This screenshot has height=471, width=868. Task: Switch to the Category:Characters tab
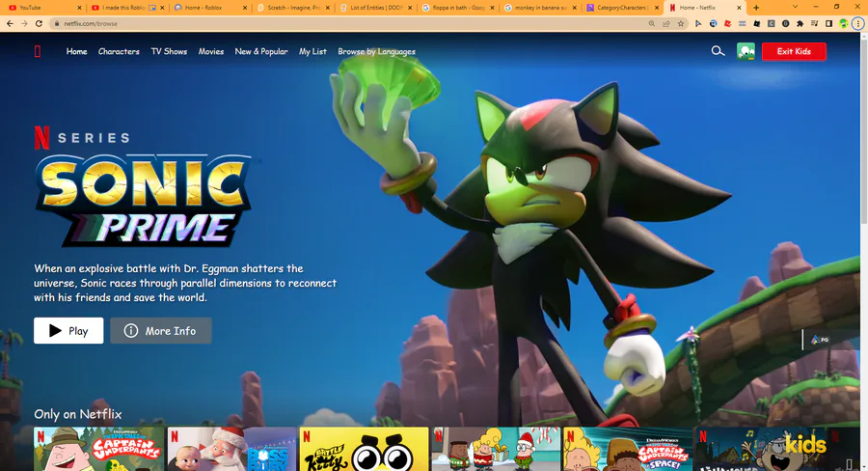click(x=622, y=8)
